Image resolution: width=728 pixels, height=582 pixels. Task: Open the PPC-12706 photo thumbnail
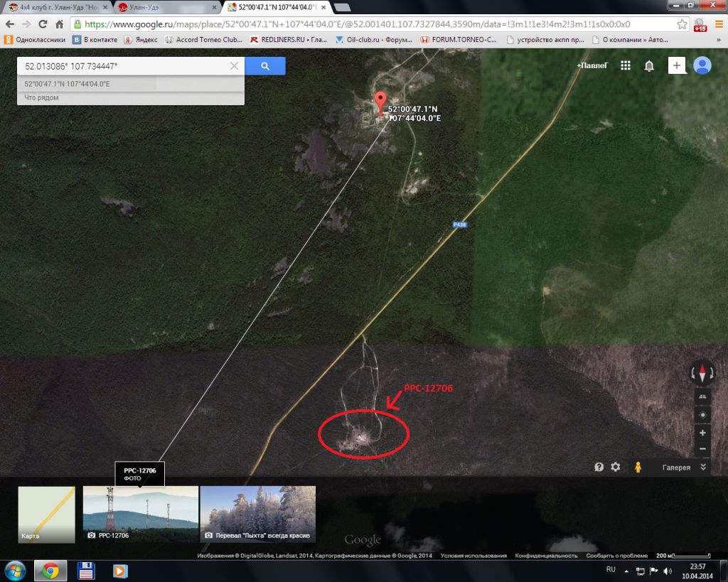[141, 514]
